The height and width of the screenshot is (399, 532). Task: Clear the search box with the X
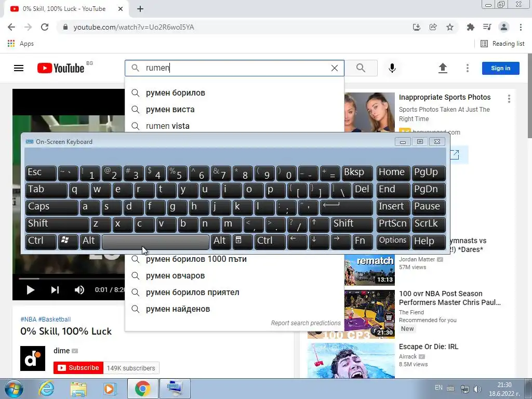point(334,68)
